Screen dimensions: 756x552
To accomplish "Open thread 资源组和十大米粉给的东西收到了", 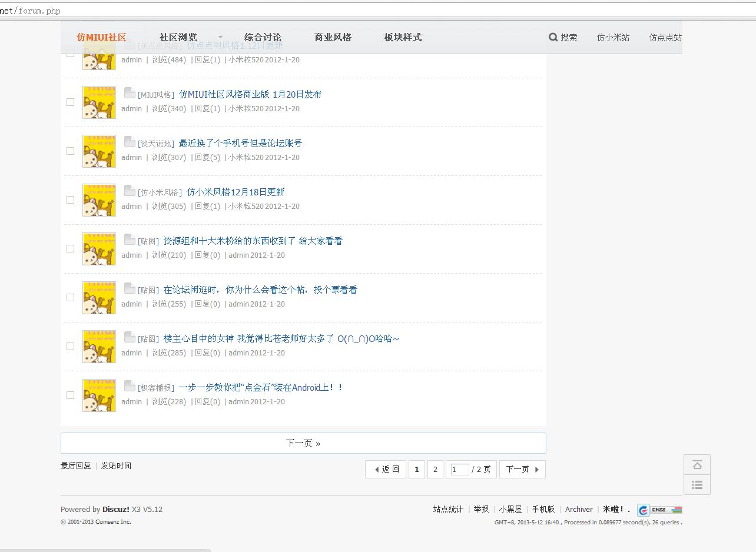I will click(253, 241).
